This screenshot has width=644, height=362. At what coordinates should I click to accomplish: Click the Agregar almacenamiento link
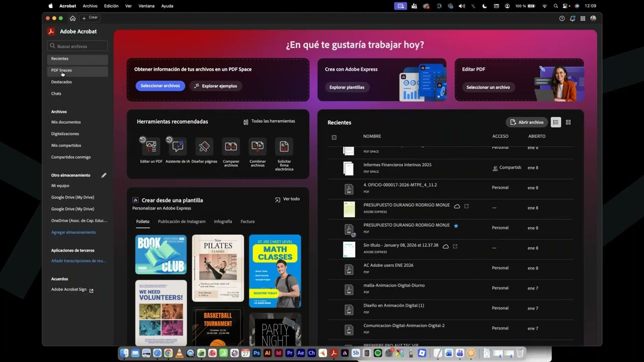point(73,232)
